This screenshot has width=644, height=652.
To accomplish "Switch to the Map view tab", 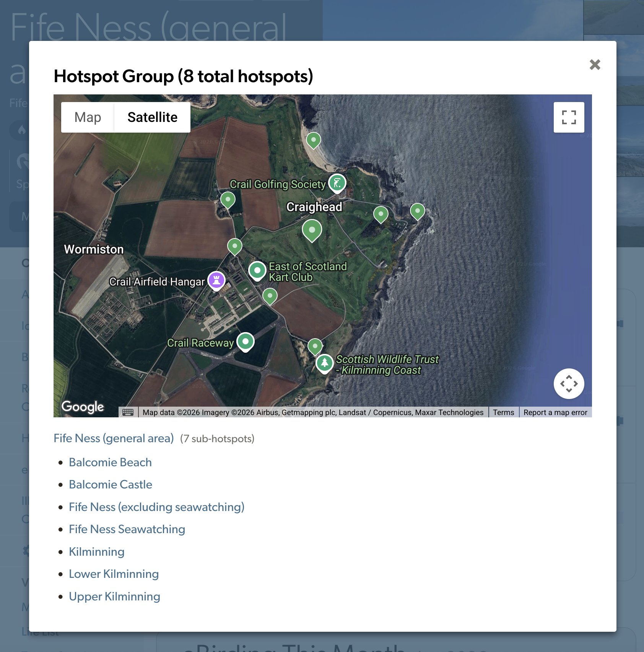I will click(88, 117).
